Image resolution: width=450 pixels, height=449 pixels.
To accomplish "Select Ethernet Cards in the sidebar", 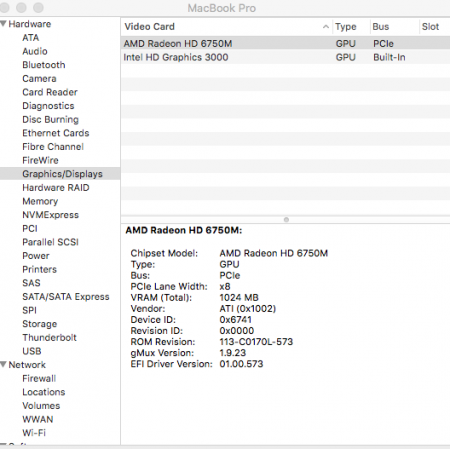I will point(56,133).
